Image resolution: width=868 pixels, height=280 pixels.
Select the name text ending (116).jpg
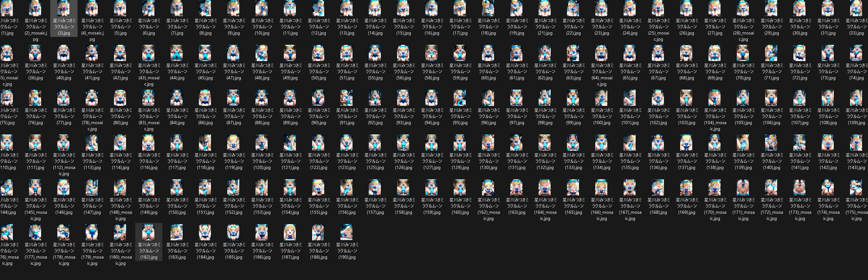[149, 161]
